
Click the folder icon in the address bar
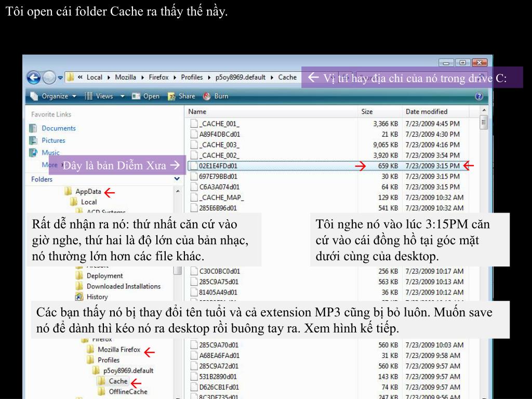pyautogui.click(x=71, y=77)
